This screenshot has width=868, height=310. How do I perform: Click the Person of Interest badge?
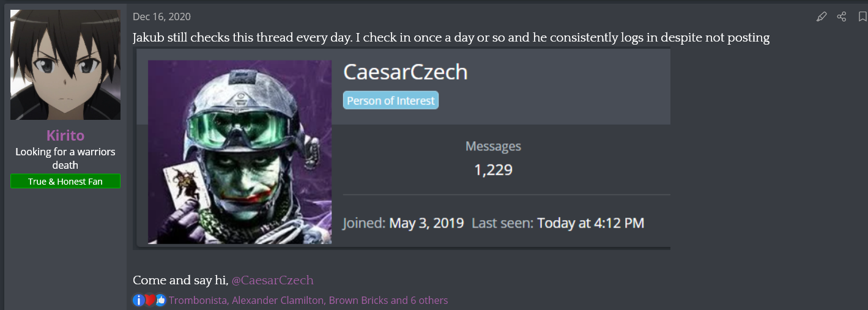coord(391,101)
